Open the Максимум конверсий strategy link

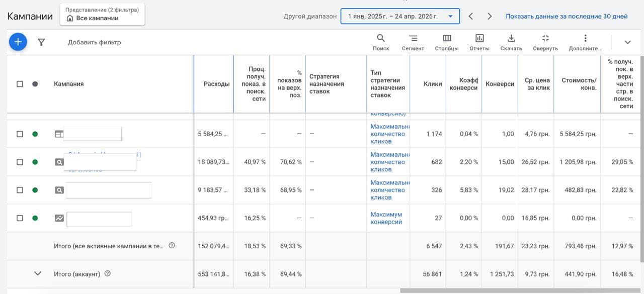point(386,218)
